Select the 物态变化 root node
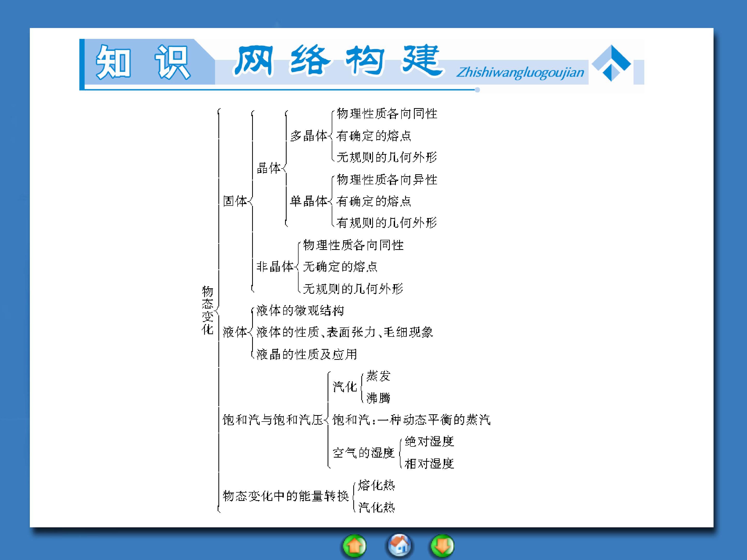747x560 pixels. [207, 310]
